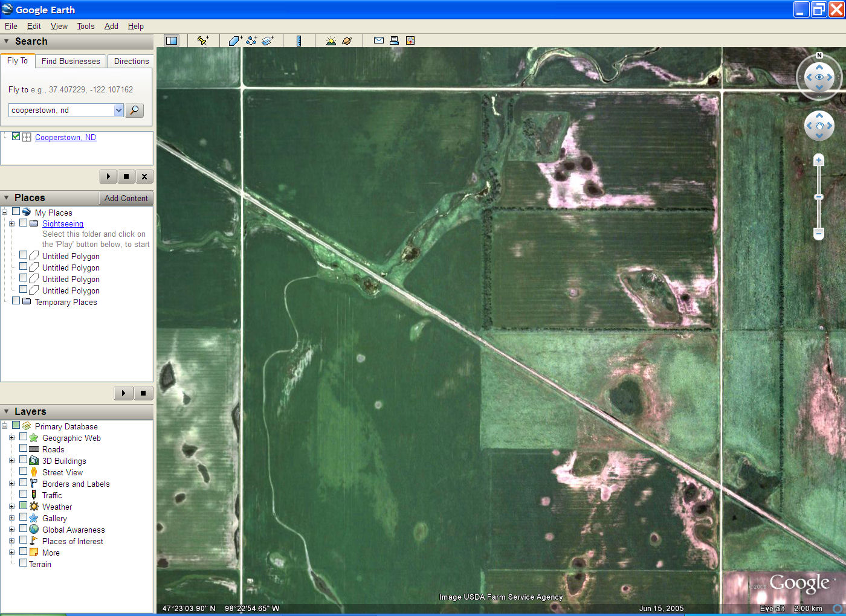
Task: Click the zoom slider handle
Action: (819, 197)
